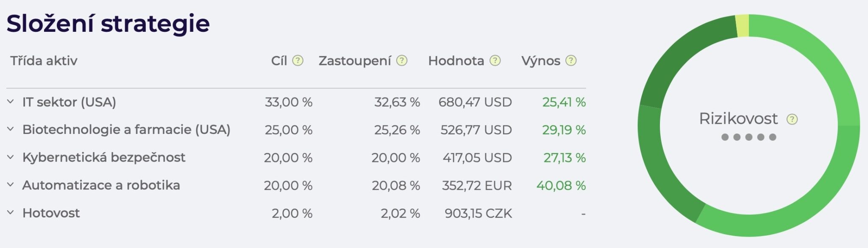Expand the IT sektor (USA) row
This screenshot has width=868, height=248.
pos(11,102)
